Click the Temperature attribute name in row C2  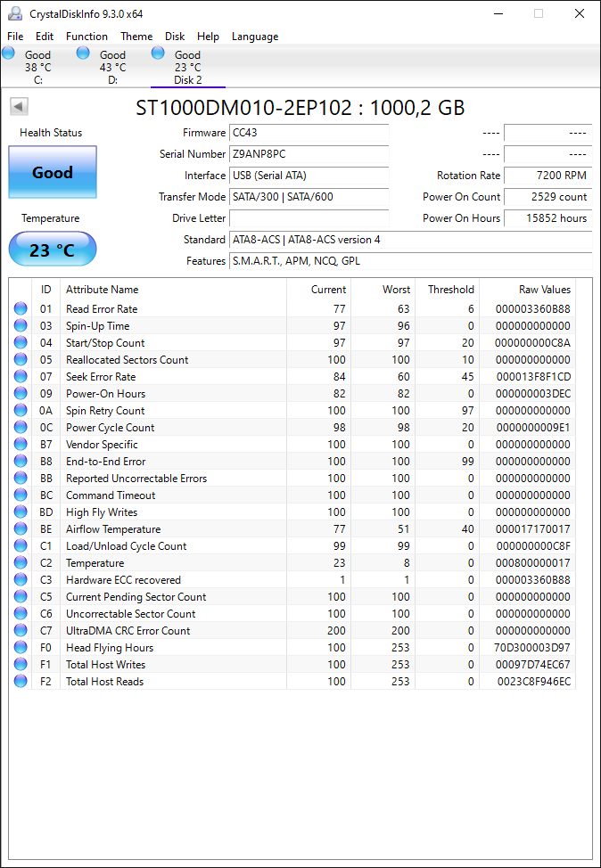pos(95,563)
